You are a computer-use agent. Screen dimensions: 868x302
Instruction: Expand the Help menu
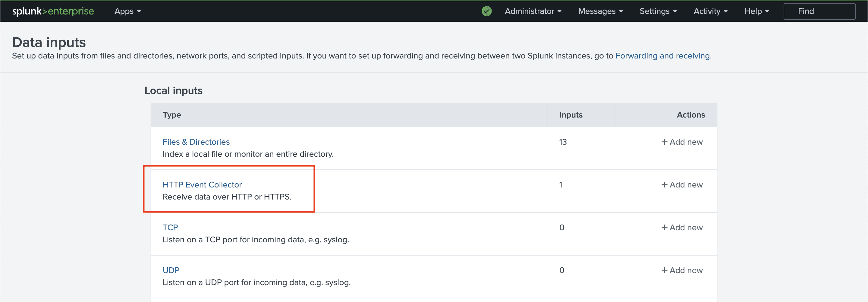tap(756, 11)
